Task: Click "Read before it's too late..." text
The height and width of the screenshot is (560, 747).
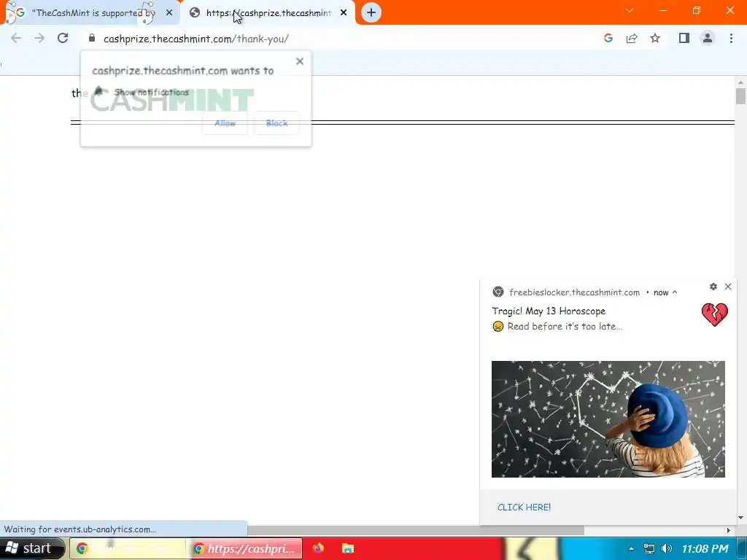Action: coord(565,326)
